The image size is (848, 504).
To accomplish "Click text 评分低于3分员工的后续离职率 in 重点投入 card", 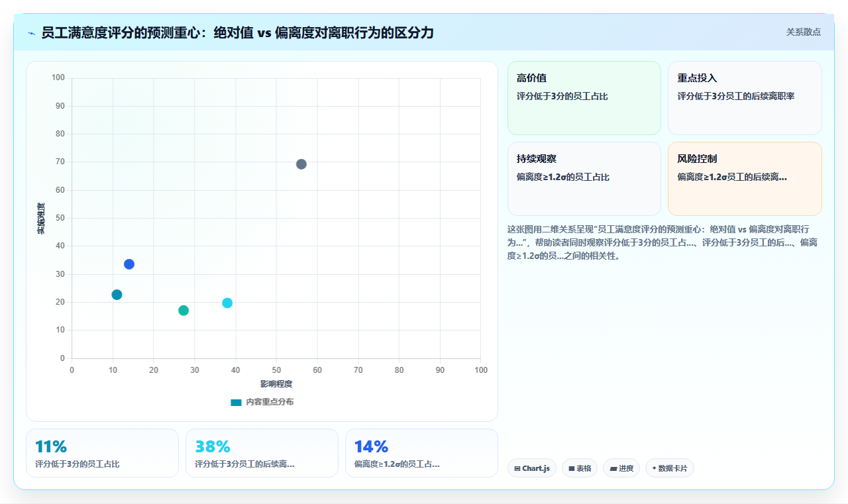I will [736, 96].
